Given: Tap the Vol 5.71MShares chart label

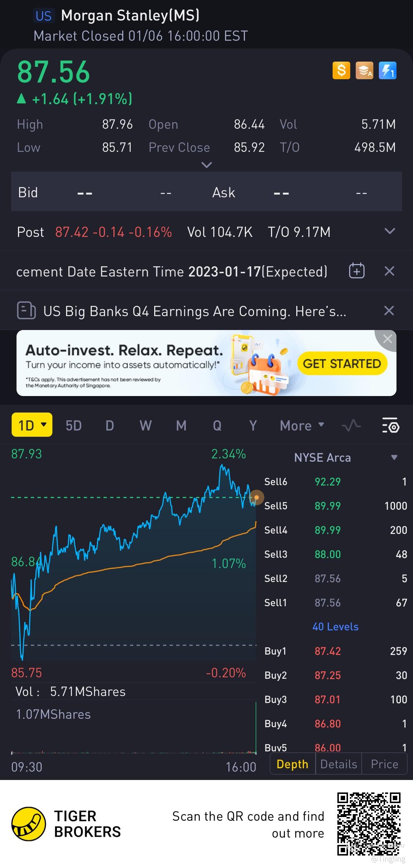Looking at the screenshot, I should 70,692.
